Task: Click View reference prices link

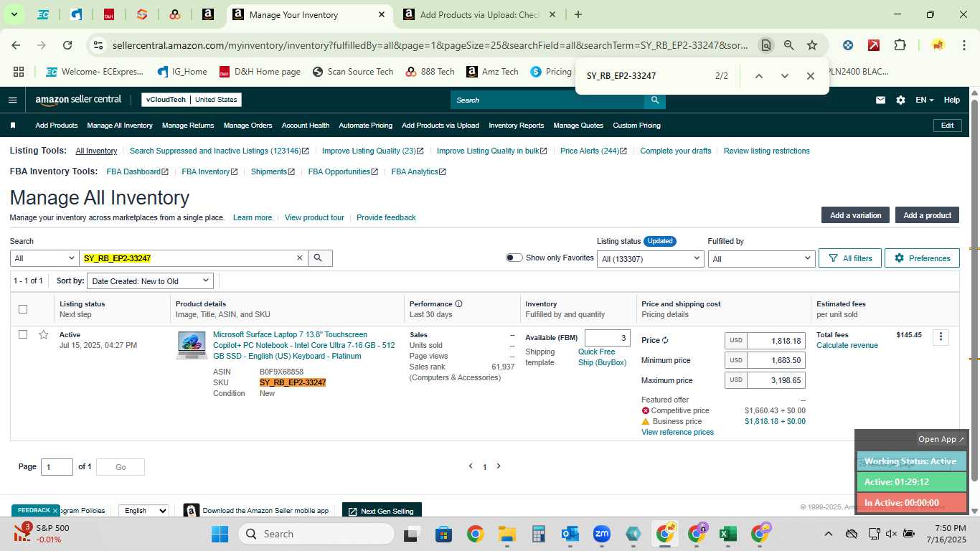Action: coord(677,432)
